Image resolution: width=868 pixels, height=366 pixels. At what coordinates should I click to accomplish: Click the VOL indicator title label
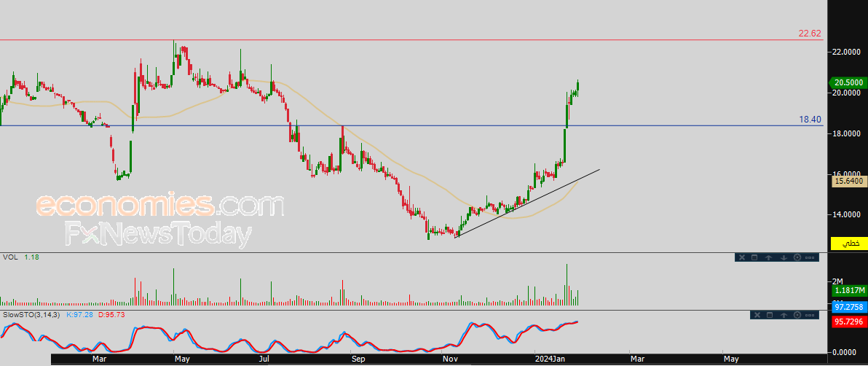coord(9,257)
